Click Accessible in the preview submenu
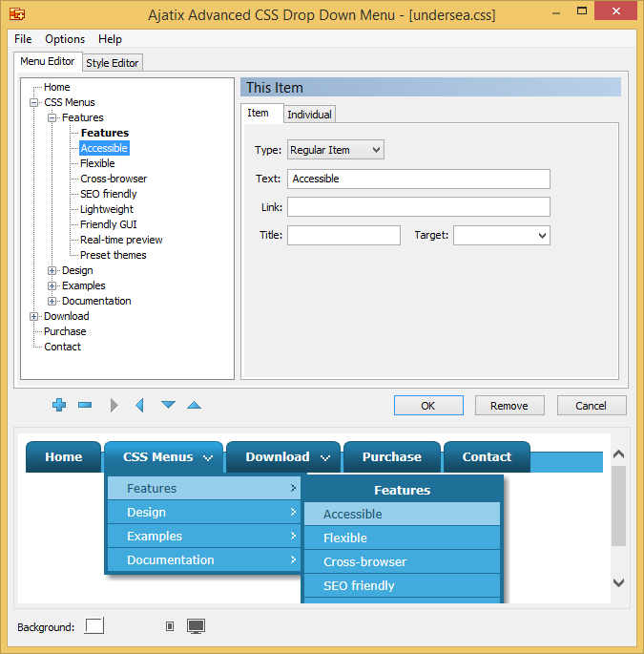This screenshot has width=644, height=654. pos(402,515)
